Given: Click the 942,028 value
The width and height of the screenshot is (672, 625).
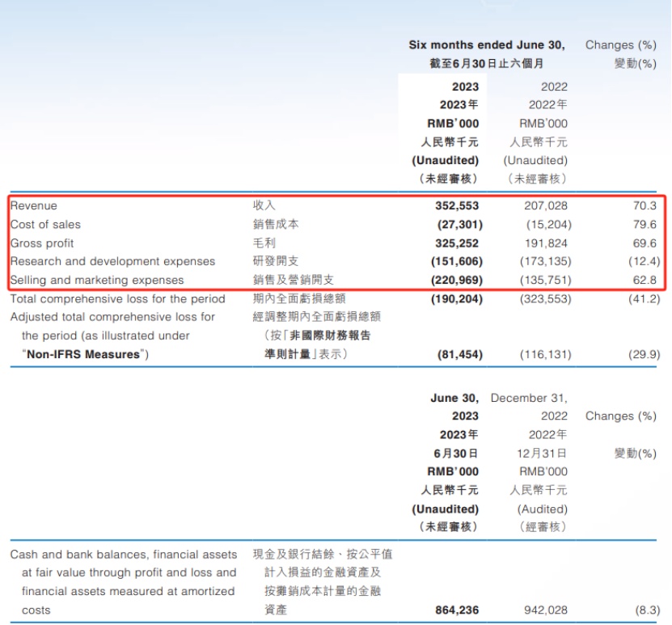Looking at the screenshot, I should pyautogui.click(x=546, y=610).
